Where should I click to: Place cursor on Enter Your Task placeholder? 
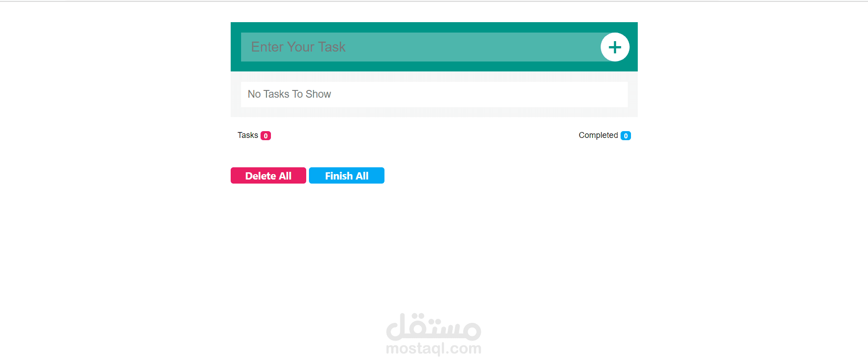click(x=298, y=47)
